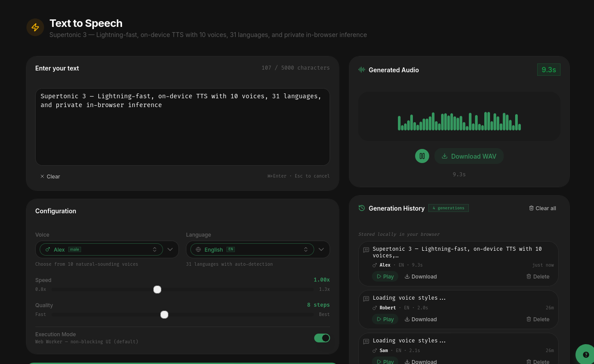Click the 9.3s time under Download WAV
This screenshot has height=364, width=594.
tap(459, 175)
